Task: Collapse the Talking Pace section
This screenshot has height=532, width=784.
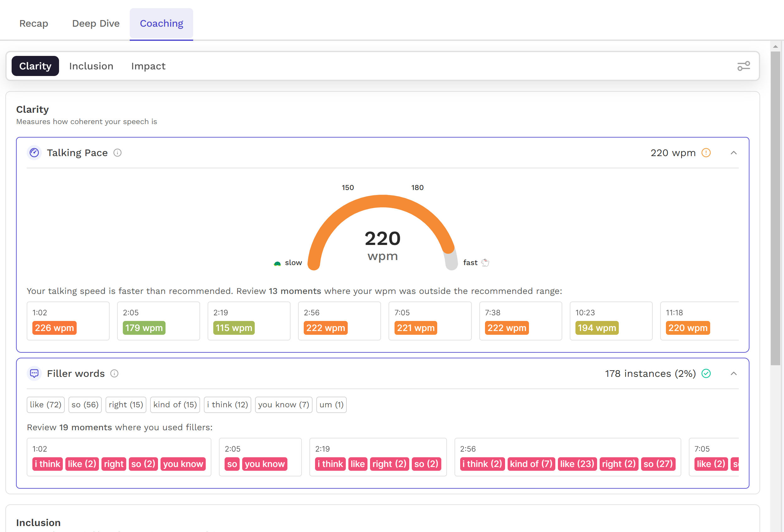Action: coord(733,153)
